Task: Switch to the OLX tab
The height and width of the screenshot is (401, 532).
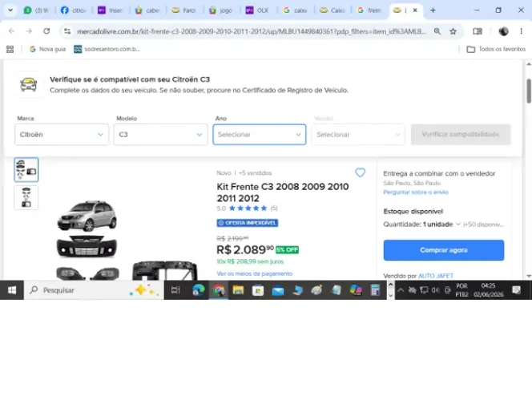Action: (x=257, y=10)
